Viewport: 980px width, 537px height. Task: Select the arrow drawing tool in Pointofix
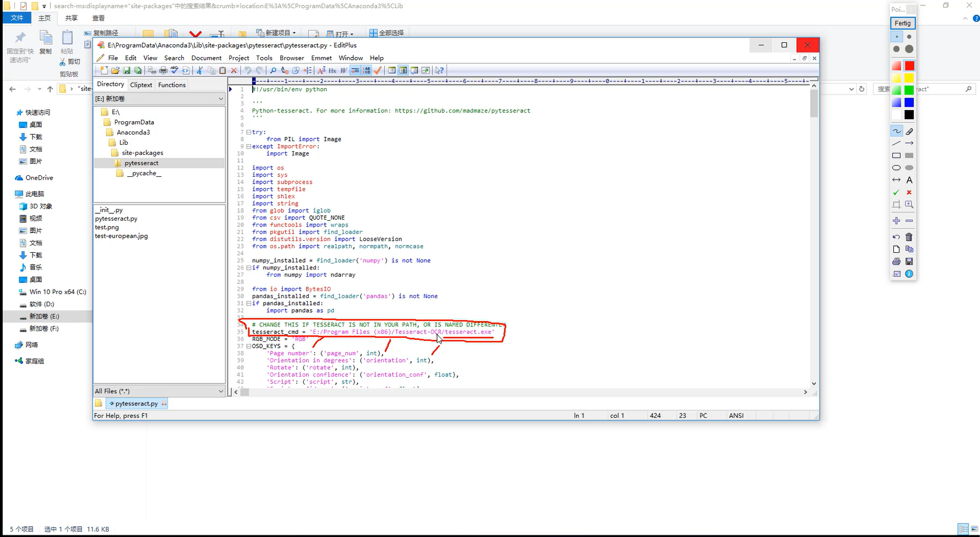point(909,143)
